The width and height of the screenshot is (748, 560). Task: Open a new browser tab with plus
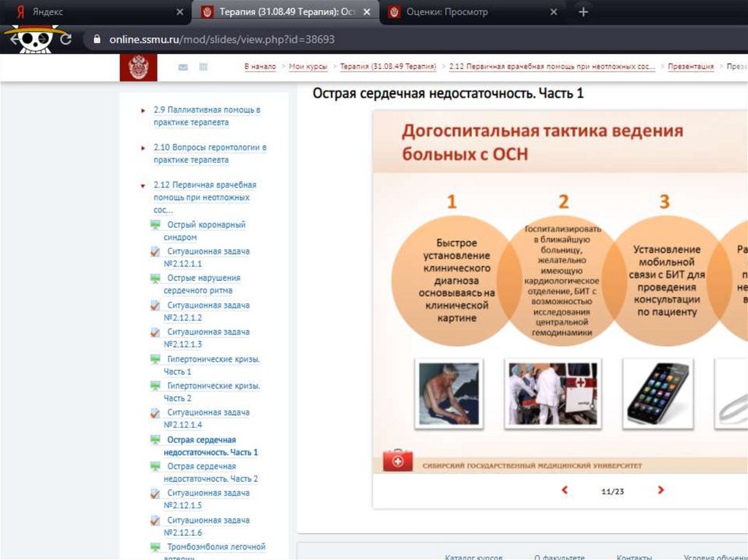pos(583,12)
